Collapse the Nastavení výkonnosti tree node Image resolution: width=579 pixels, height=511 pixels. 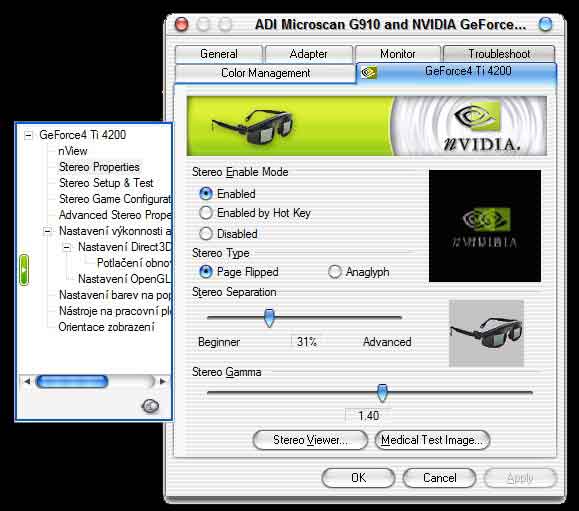point(47,232)
